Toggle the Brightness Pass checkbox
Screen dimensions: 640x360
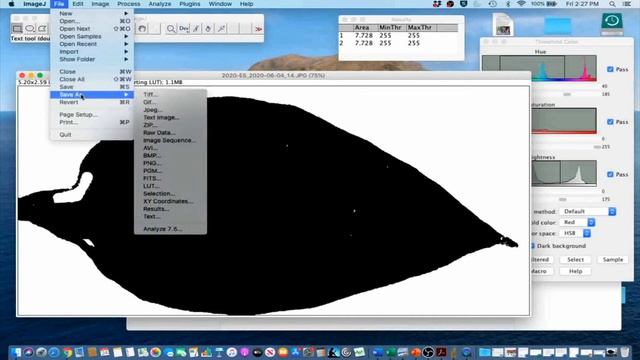pos(610,174)
